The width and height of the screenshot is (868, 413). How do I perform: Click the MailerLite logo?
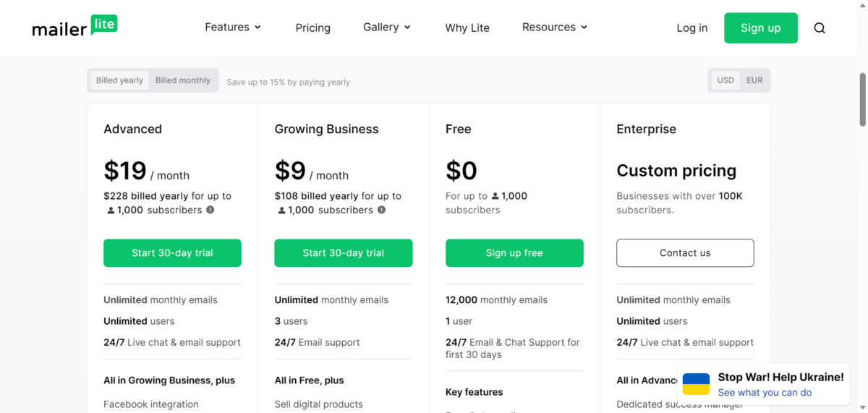(x=75, y=27)
